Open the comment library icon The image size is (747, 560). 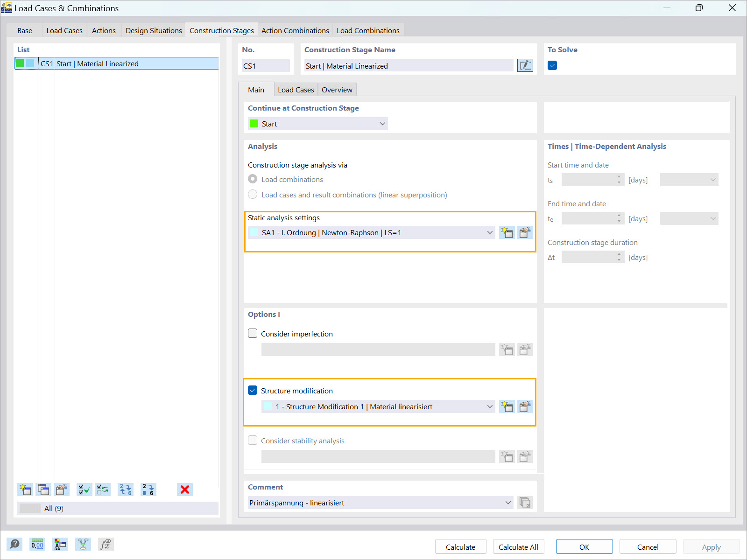click(525, 503)
